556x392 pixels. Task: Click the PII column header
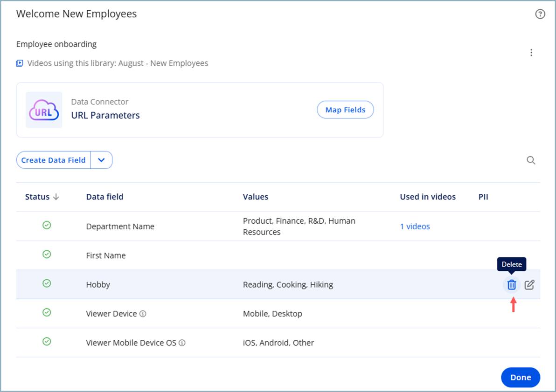(483, 197)
